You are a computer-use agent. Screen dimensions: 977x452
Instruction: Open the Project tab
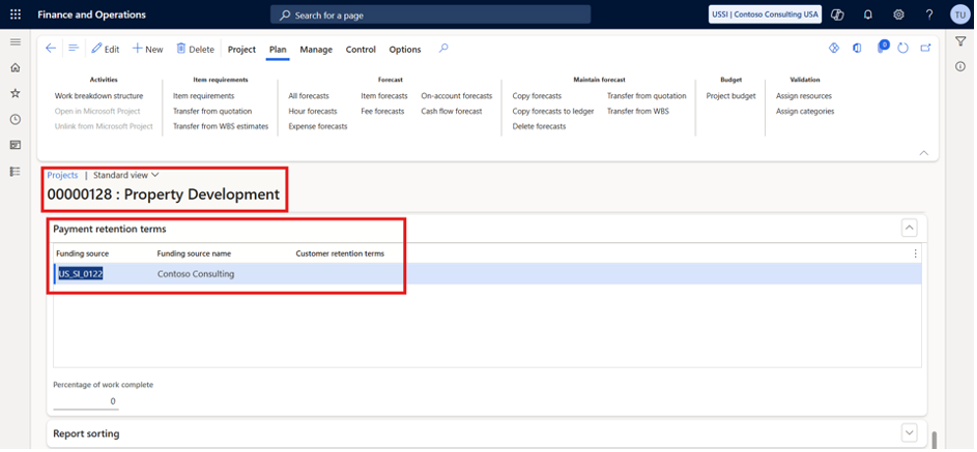pos(242,49)
